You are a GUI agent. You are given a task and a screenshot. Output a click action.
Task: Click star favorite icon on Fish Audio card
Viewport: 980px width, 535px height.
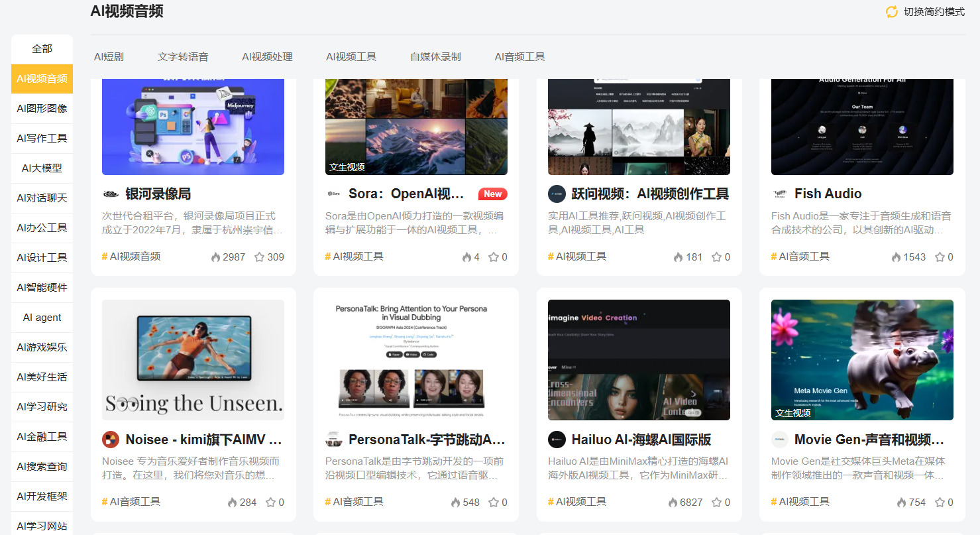940,257
